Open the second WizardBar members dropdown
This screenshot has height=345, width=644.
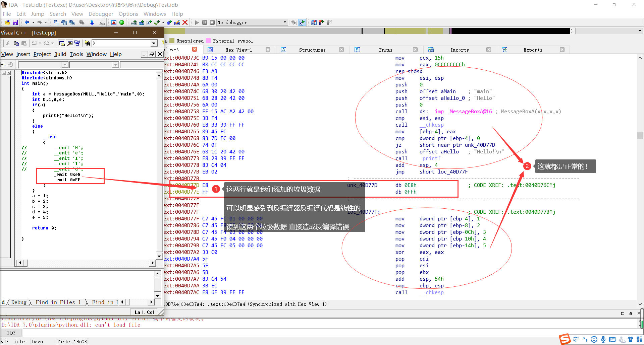(x=116, y=65)
